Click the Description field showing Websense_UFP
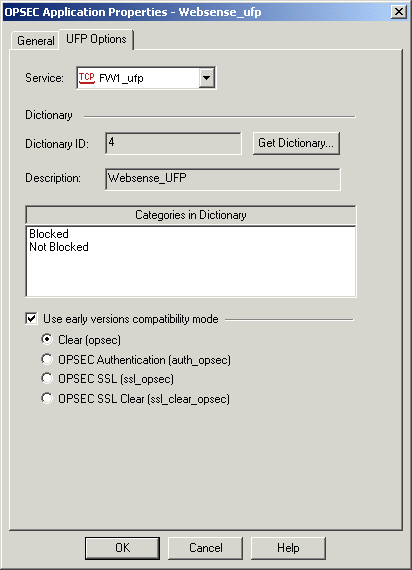The image size is (412, 570). 223,179
